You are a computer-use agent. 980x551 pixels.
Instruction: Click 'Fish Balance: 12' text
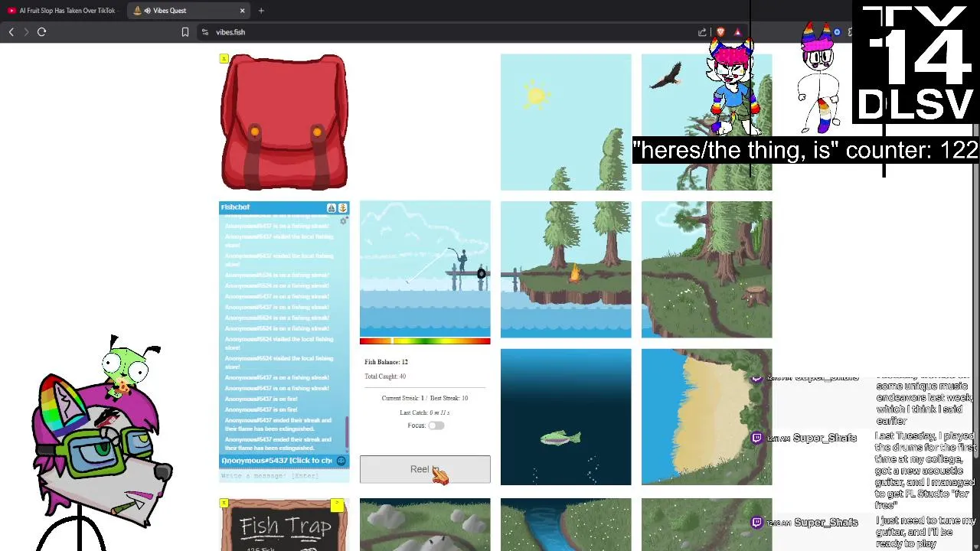click(386, 362)
